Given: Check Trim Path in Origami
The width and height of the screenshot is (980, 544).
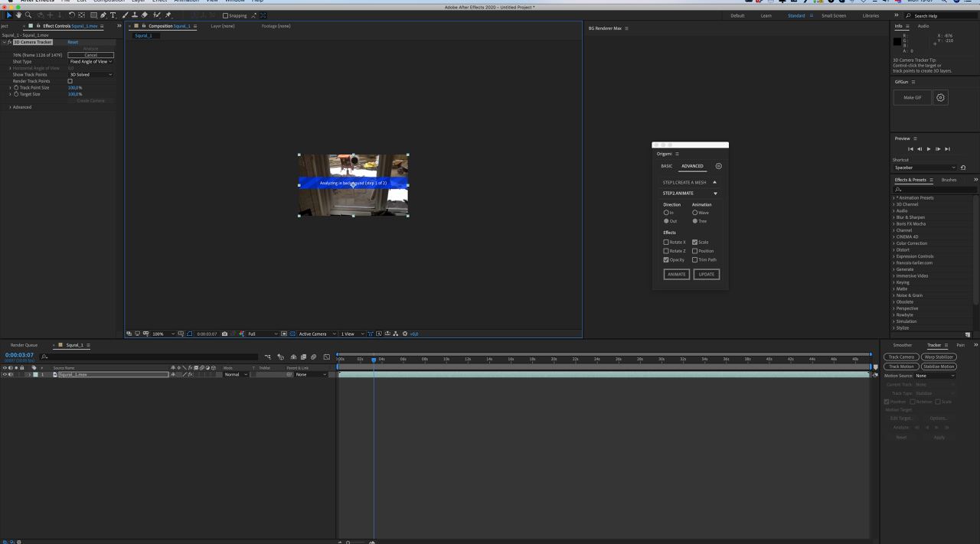Looking at the screenshot, I should tap(695, 259).
